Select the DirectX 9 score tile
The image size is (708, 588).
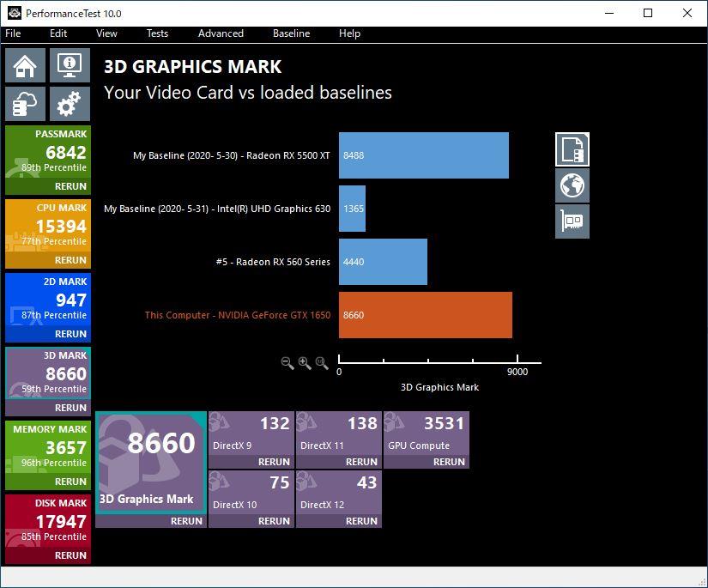251,433
